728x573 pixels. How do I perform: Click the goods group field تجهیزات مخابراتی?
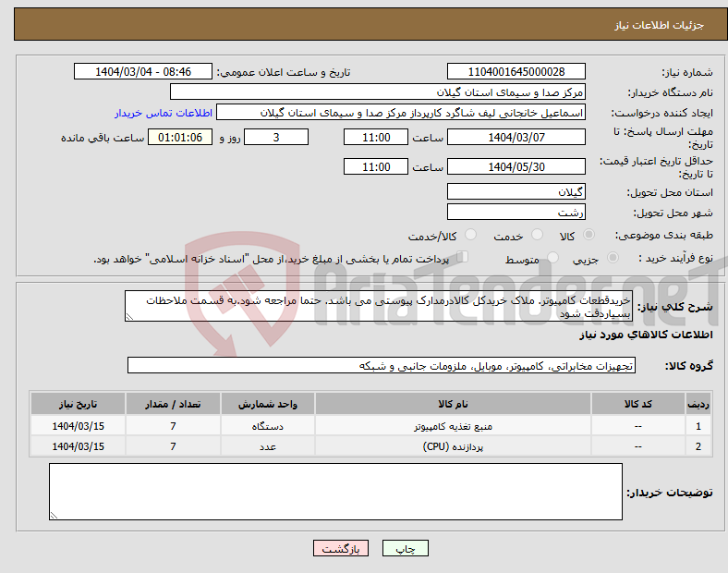click(x=382, y=365)
